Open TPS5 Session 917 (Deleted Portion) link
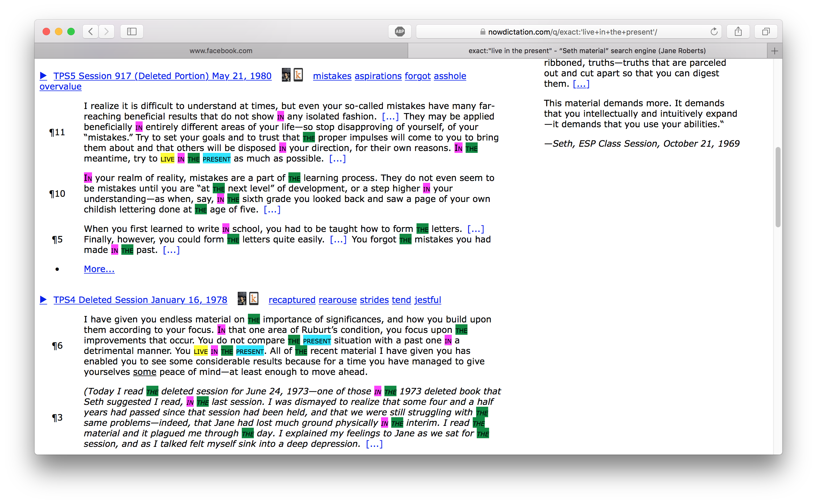817x504 pixels. (163, 76)
